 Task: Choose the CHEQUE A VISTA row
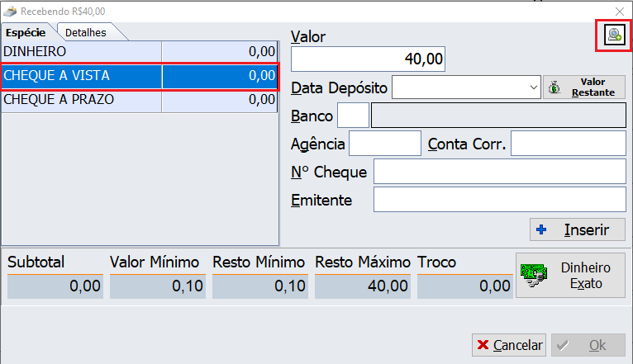point(139,76)
